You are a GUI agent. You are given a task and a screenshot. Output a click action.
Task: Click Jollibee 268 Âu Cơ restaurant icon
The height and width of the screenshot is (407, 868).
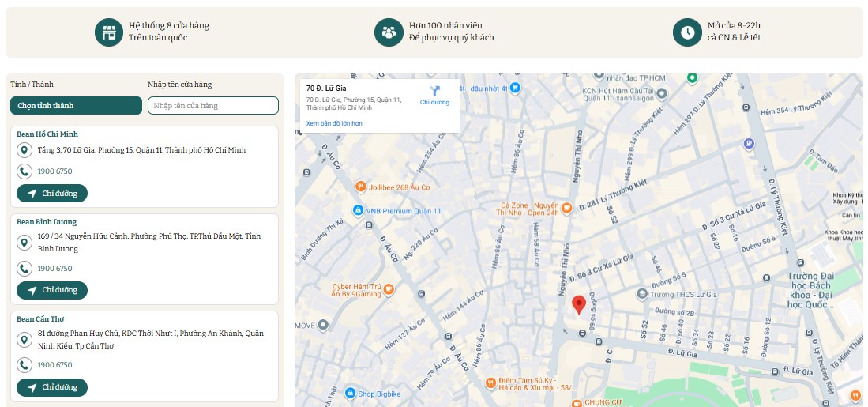pos(360,187)
